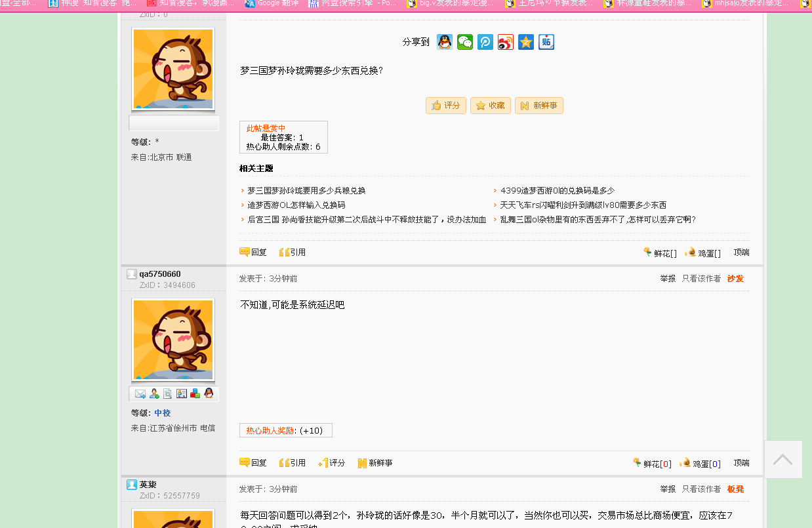Click the 新鲜事 button under the question
The width and height of the screenshot is (812, 528).
coord(539,106)
